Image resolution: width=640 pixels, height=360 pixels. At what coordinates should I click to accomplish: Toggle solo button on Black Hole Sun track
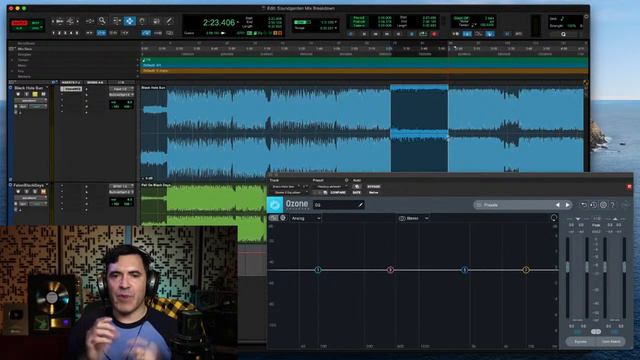click(x=27, y=94)
